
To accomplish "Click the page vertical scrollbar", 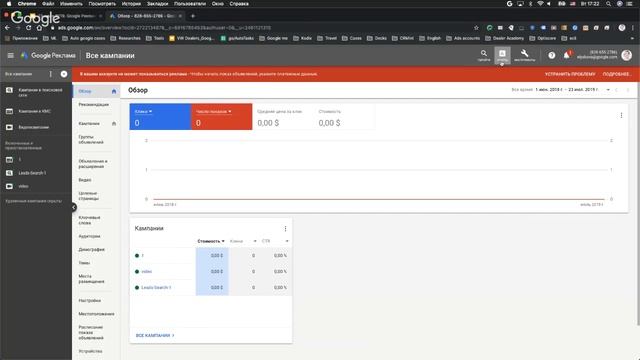I will point(638,204).
